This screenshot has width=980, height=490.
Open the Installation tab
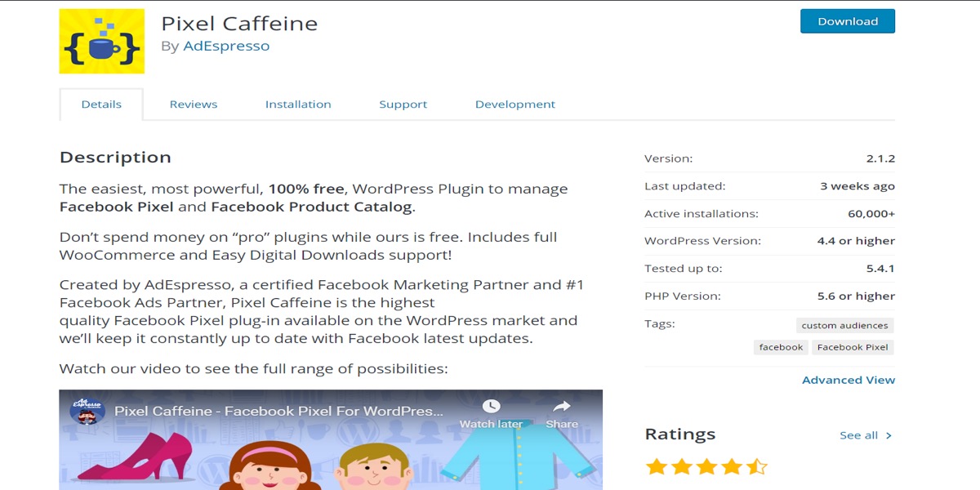click(298, 105)
